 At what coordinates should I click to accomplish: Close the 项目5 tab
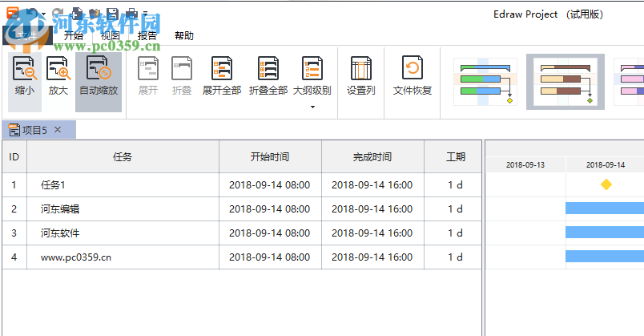(x=58, y=130)
